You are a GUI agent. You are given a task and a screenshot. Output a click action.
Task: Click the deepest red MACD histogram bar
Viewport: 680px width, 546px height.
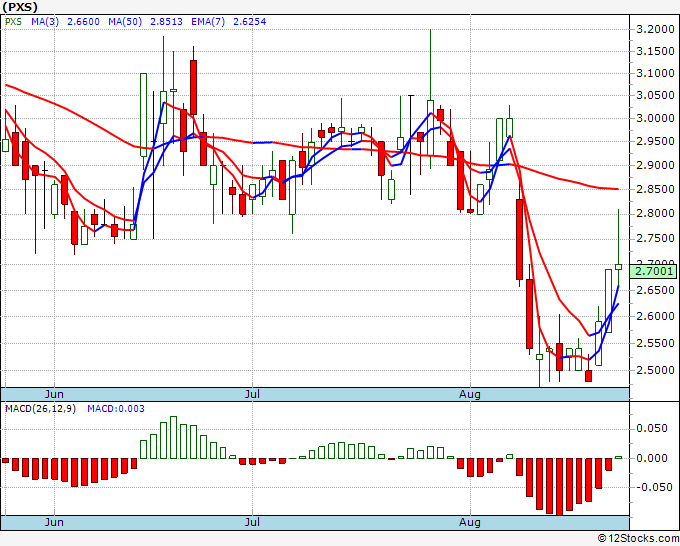(x=559, y=487)
